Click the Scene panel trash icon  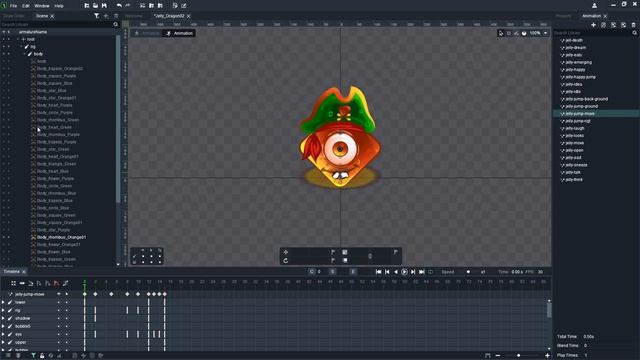116,16
